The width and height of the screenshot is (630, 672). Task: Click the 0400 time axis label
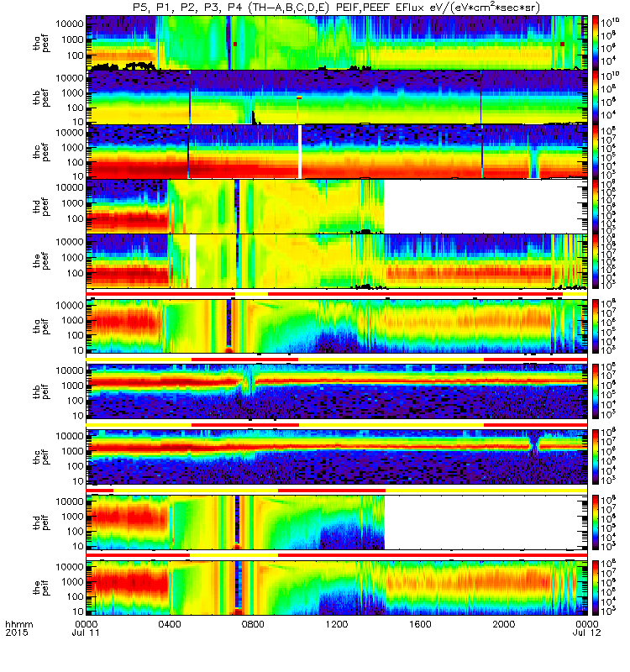tap(170, 624)
